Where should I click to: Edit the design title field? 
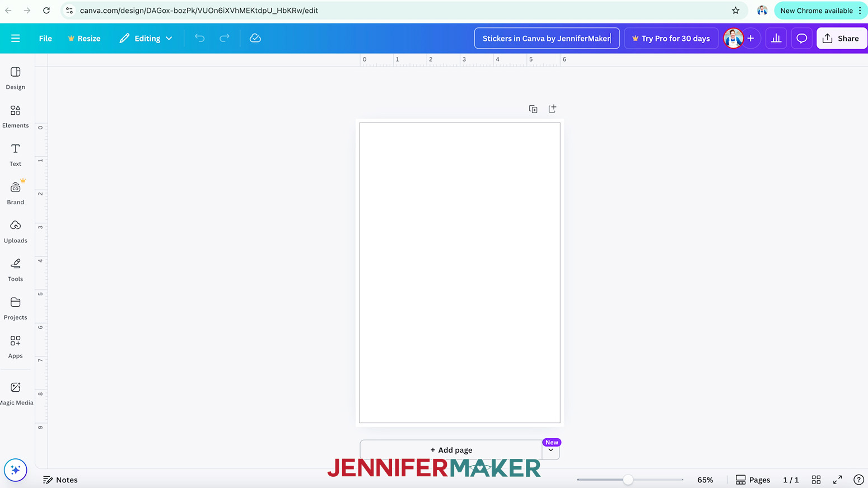(x=547, y=39)
